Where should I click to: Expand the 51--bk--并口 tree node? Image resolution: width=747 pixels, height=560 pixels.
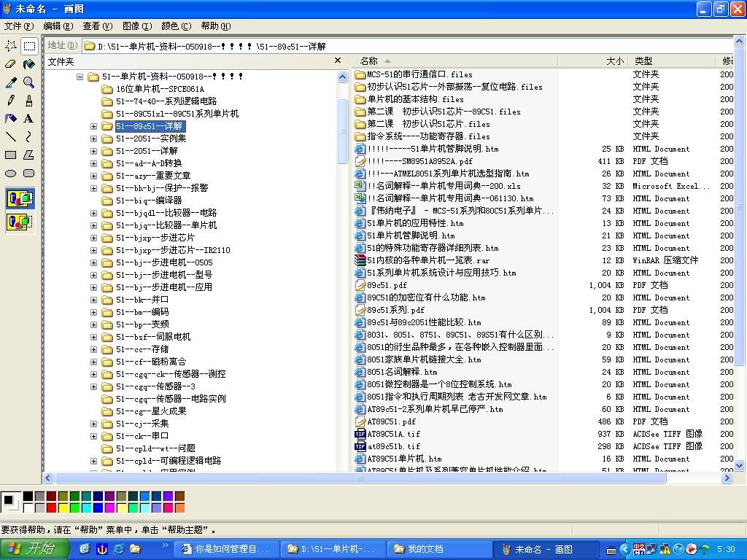pyautogui.click(x=94, y=300)
